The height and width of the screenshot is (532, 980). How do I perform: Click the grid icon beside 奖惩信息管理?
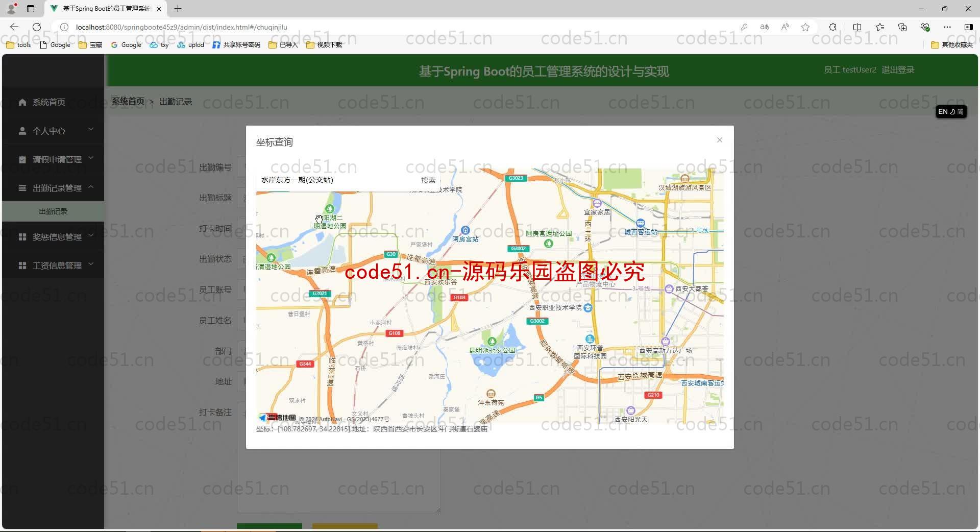pos(22,237)
